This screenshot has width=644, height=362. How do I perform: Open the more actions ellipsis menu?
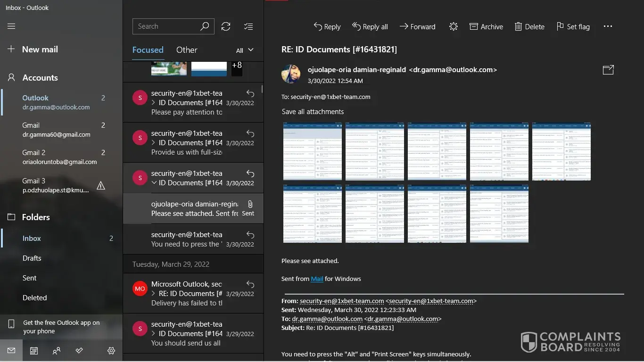[608, 27]
